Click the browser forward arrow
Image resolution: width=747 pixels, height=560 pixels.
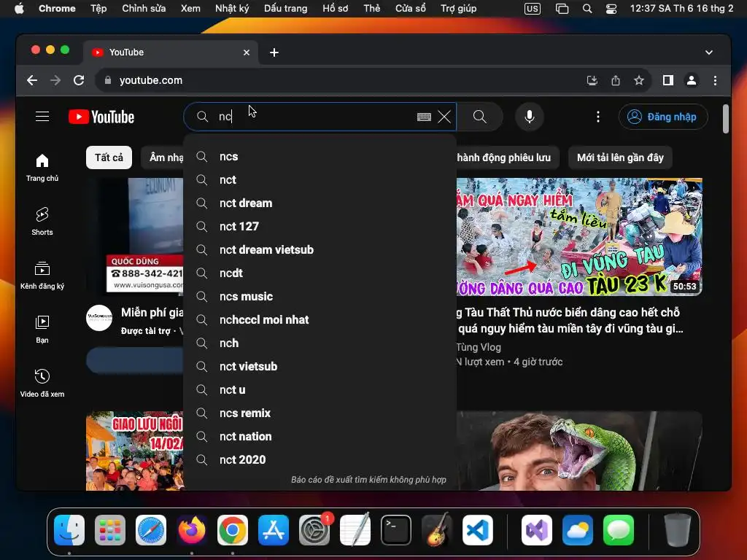[55, 80]
